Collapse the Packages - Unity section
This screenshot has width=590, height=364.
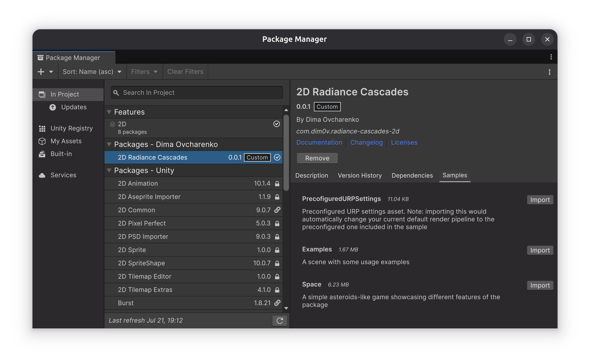point(109,171)
